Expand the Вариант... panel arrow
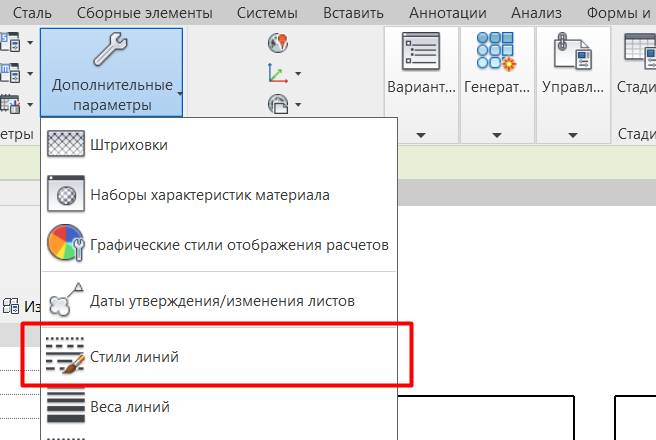This screenshot has height=440, width=656. (x=421, y=135)
